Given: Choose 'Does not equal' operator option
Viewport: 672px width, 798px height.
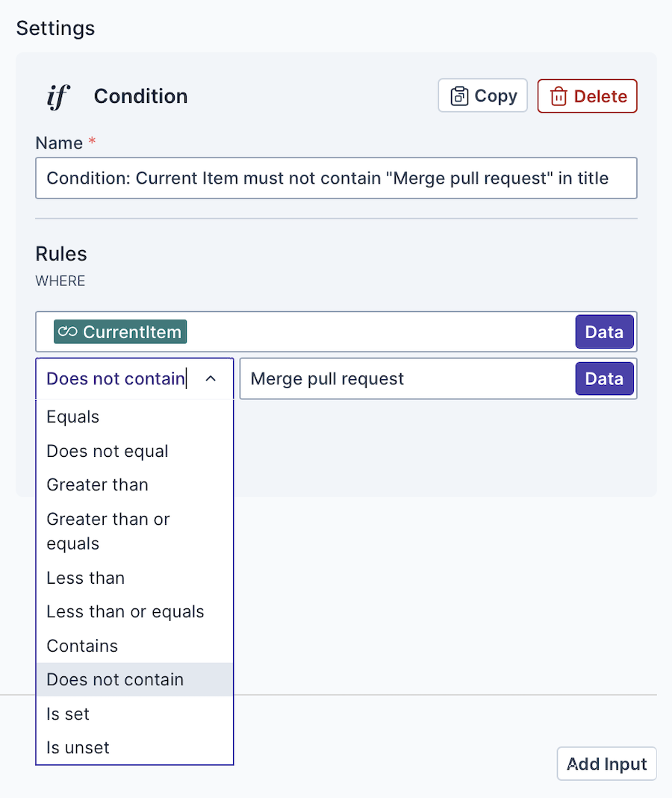Looking at the screenshot, I should click(x=108, y=451).
